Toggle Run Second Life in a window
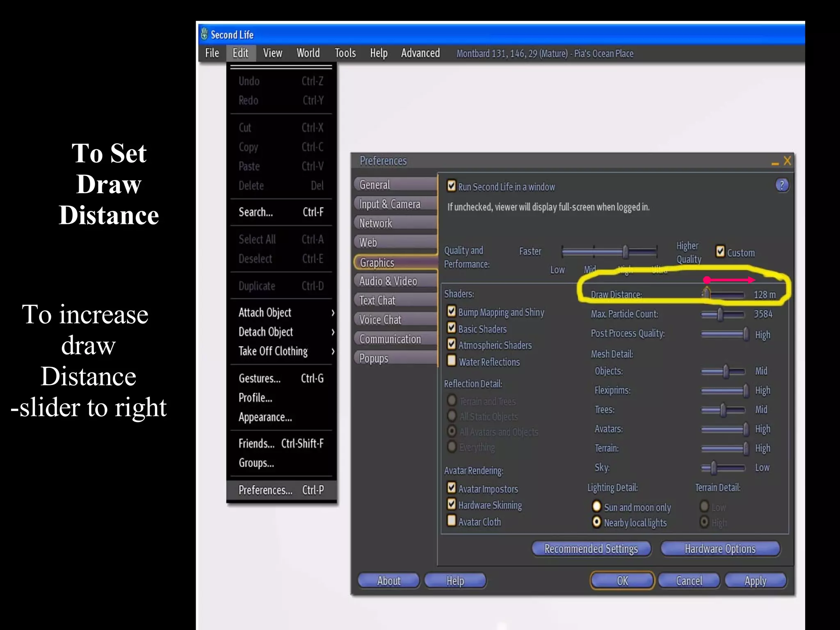This screenshot has width=840, height=630. coord(452,186)
